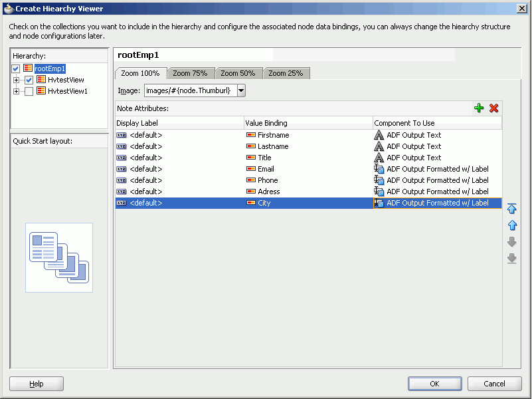This screenshot has height=399, width=532.
Task: Click the value binding icon beside Email
Action: [x=251, y=169]
